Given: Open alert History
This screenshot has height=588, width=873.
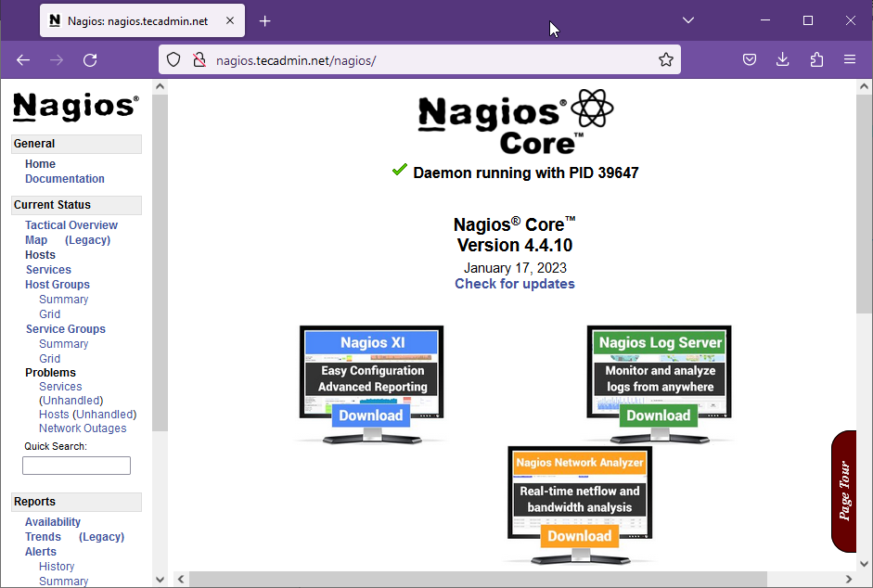Looking at the screenshot, I should pyautogui.click(x=57, y=567).
